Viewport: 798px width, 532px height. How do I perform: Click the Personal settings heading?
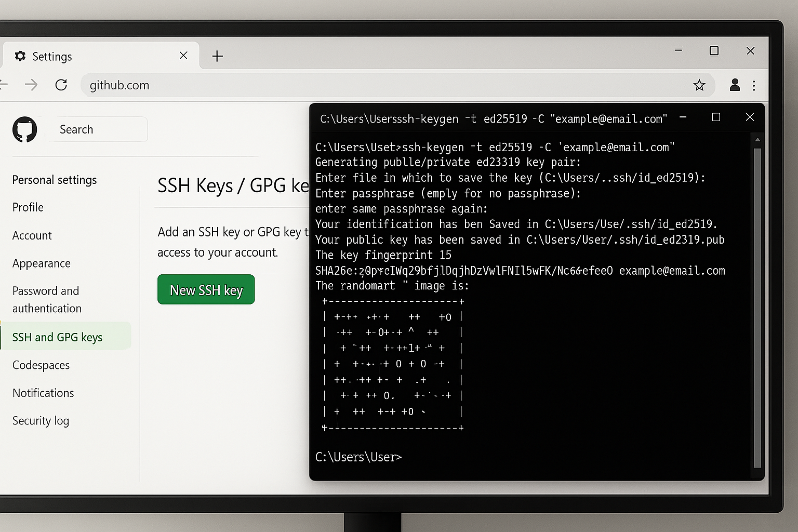tap(55, 180)
